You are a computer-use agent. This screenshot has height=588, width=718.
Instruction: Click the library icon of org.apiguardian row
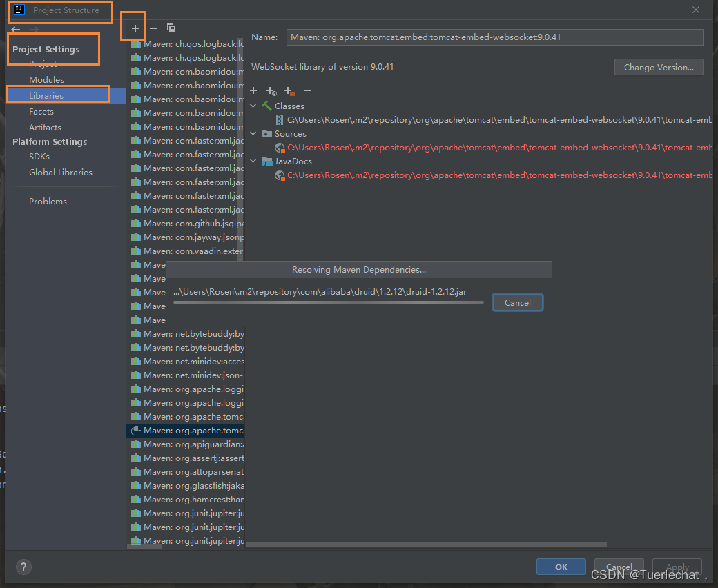click(x=136, y=444)
